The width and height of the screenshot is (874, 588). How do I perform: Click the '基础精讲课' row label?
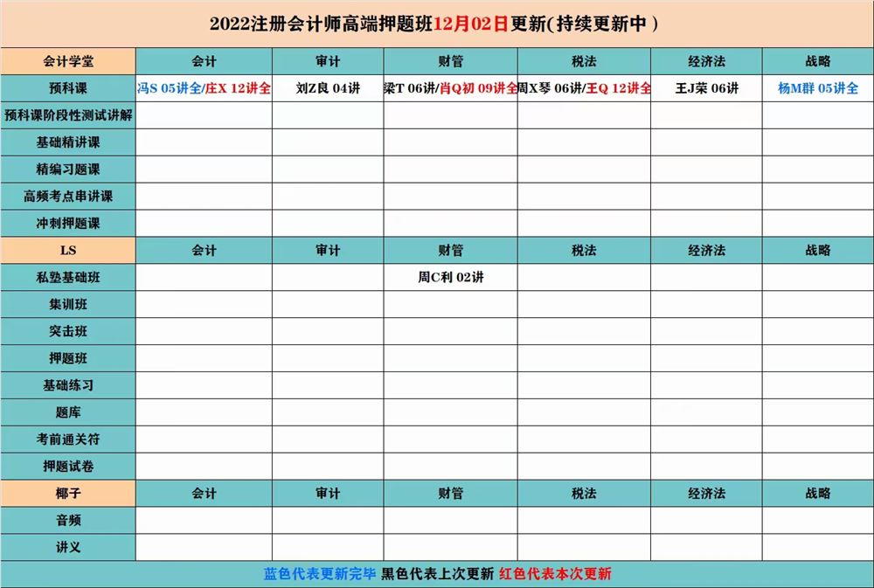click(x=68, y=142)
